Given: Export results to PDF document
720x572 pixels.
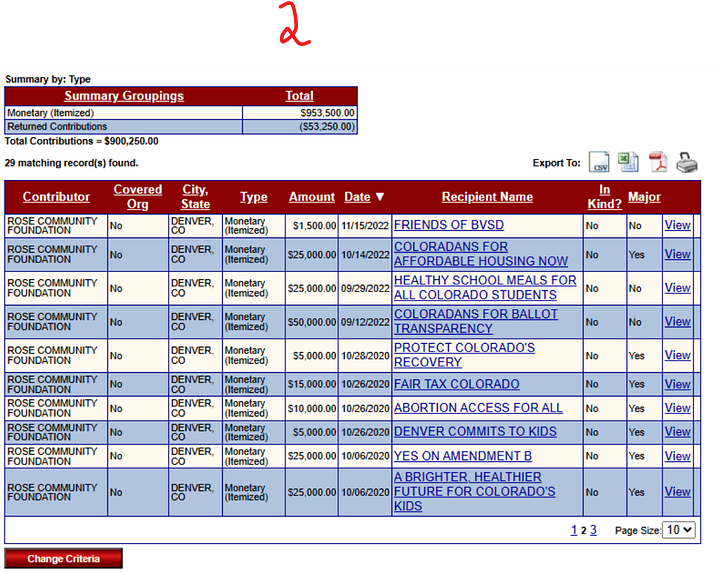Looking at the screenshot, I should click(658, 162).
